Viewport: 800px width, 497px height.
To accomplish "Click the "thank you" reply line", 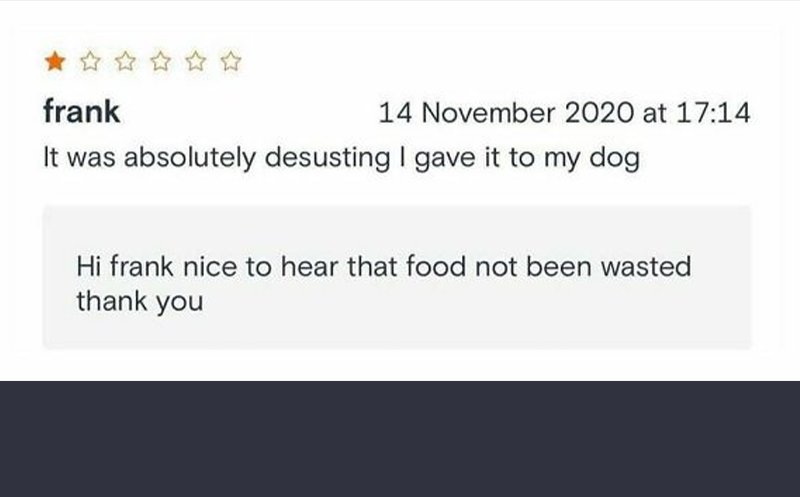I will click(x=140, y=301).
